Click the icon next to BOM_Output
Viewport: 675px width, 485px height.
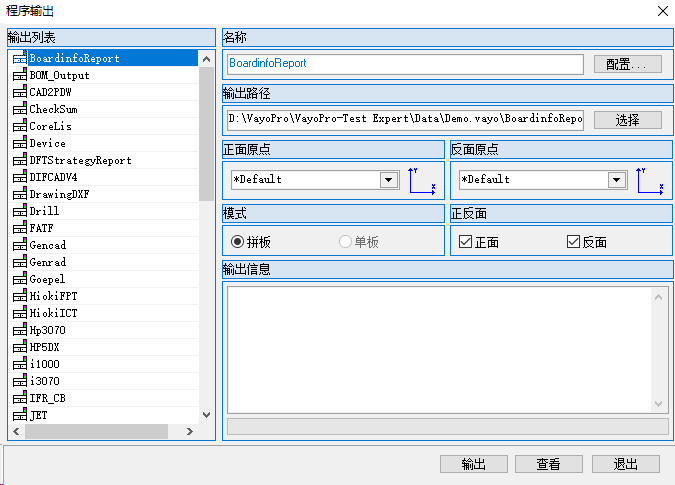click(20, 75)
